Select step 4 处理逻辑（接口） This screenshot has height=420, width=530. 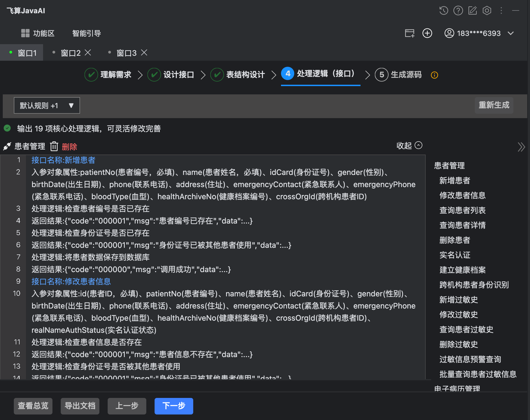(x=321, y=74)
